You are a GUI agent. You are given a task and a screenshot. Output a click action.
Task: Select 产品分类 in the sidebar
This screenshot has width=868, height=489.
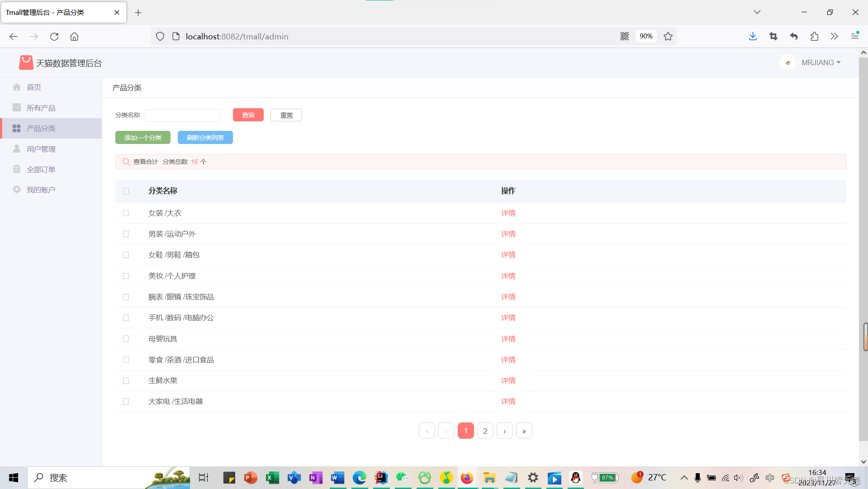tap(51, 129)
